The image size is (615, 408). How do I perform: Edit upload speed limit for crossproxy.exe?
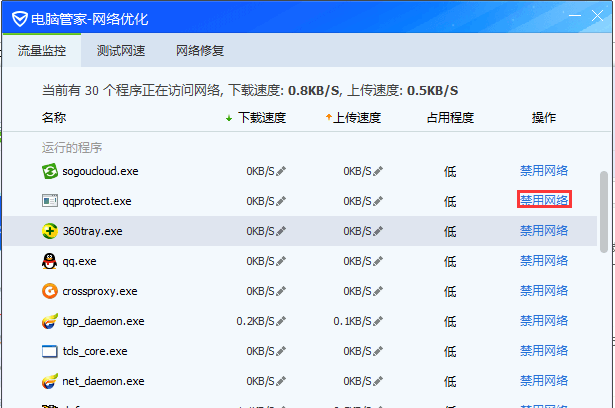coord(378,291)
